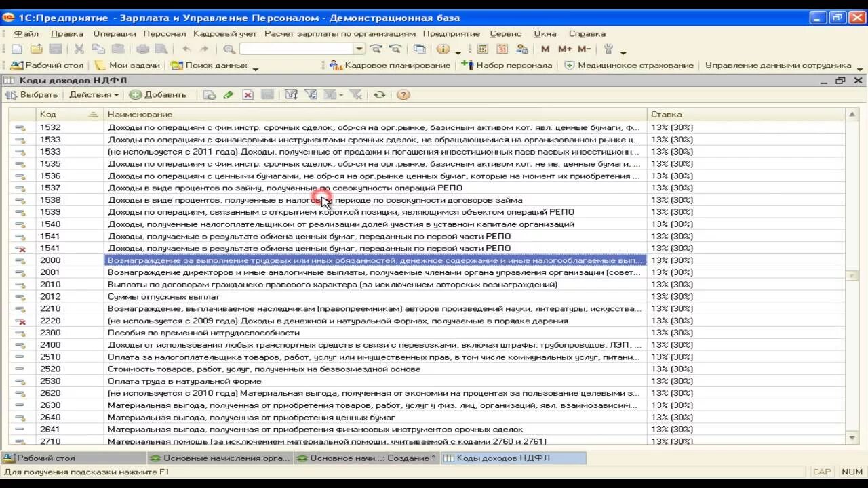Click the Print icon

click(x=142, y=49)
